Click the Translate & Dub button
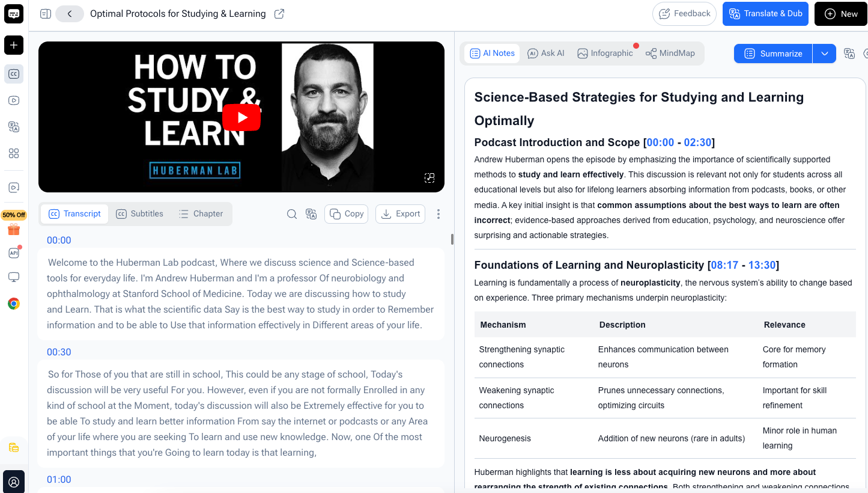The image size is (868, 493). coord(765,14)
